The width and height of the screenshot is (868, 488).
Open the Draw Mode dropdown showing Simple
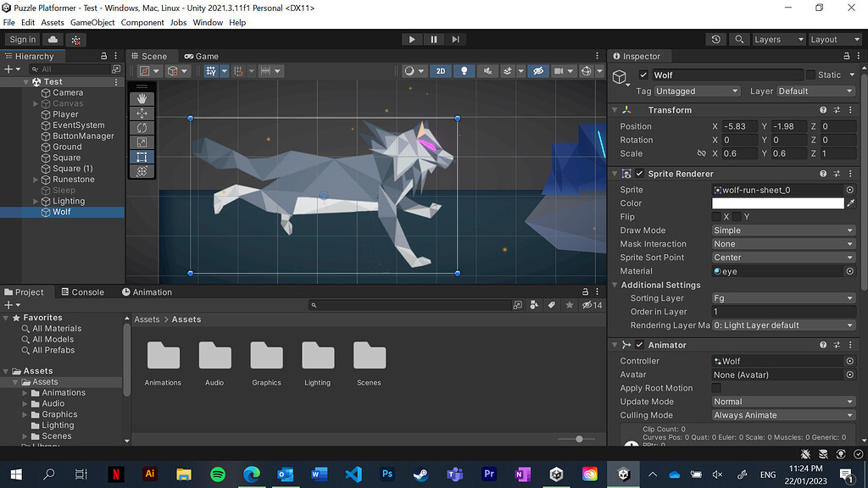pyautogui.click(x=782, y=230)
